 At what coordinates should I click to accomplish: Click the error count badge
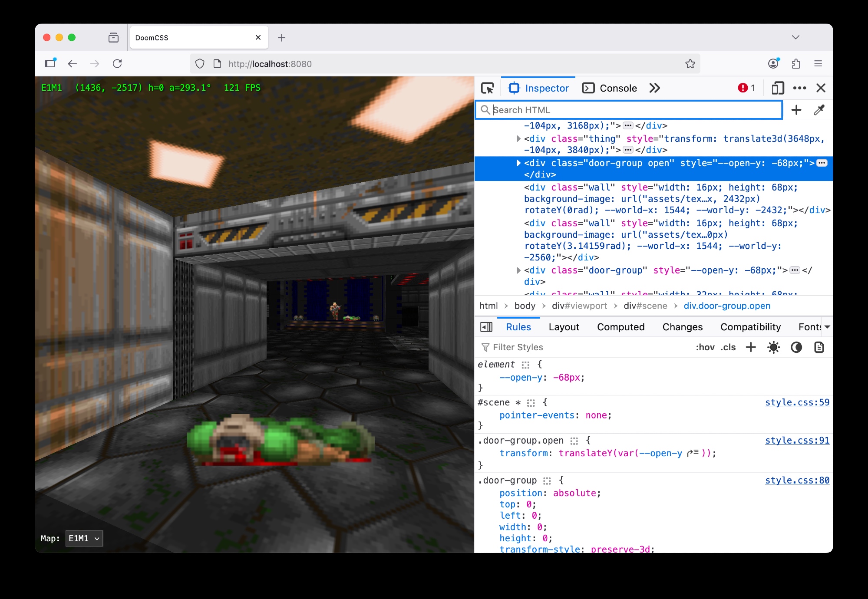tap(746, 88)
